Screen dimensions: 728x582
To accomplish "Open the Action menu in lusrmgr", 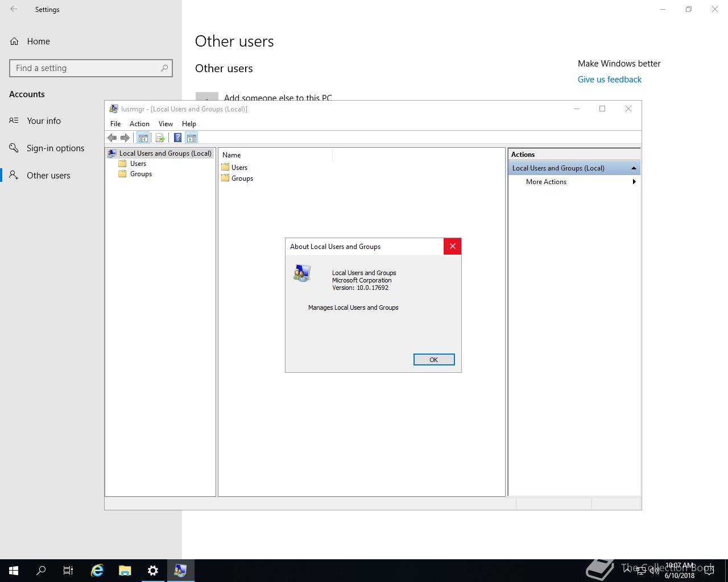I will tap(139, 123).
